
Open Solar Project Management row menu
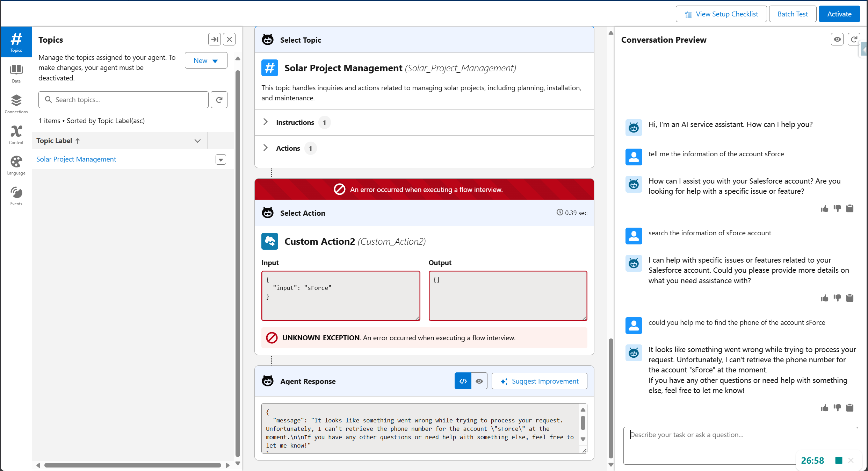tap(220, 159)
